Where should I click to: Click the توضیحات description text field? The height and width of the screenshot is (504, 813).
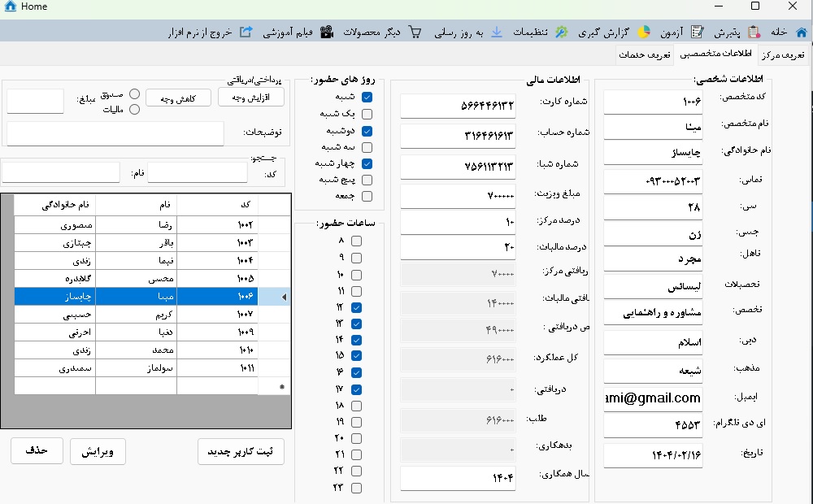tap(115, 133)
